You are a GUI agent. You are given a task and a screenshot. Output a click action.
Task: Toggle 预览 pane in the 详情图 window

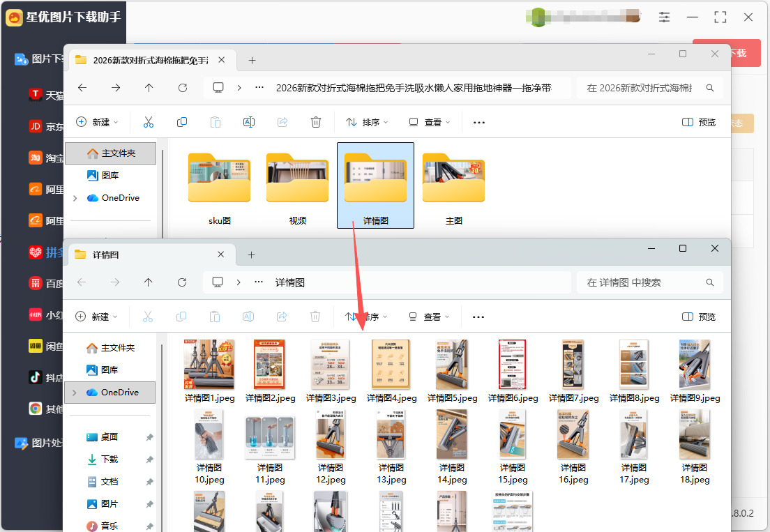pyautogui.click(x=699, y=317)
